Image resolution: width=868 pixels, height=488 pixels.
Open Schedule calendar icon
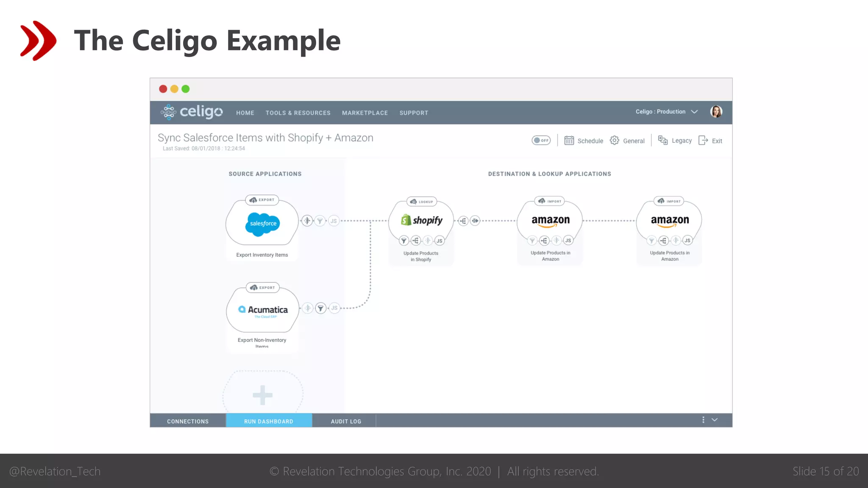pos(569,141)
